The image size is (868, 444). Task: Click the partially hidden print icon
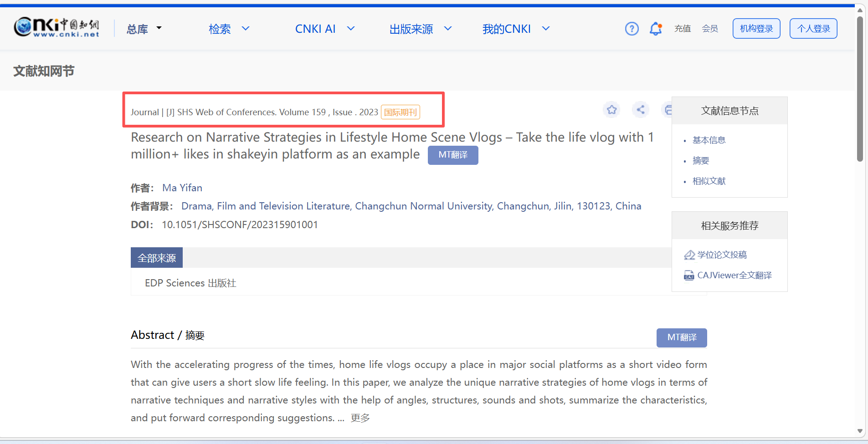click(x=667, y=110)
